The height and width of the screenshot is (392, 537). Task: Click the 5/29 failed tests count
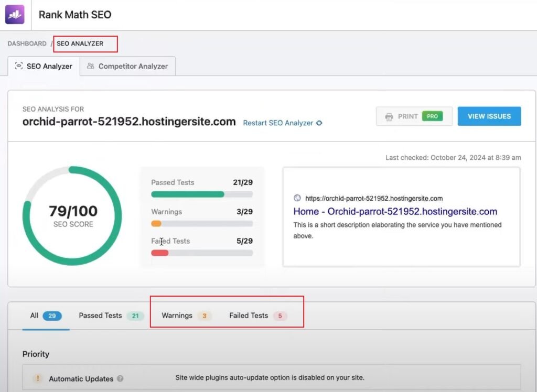(x=244, y=241)
